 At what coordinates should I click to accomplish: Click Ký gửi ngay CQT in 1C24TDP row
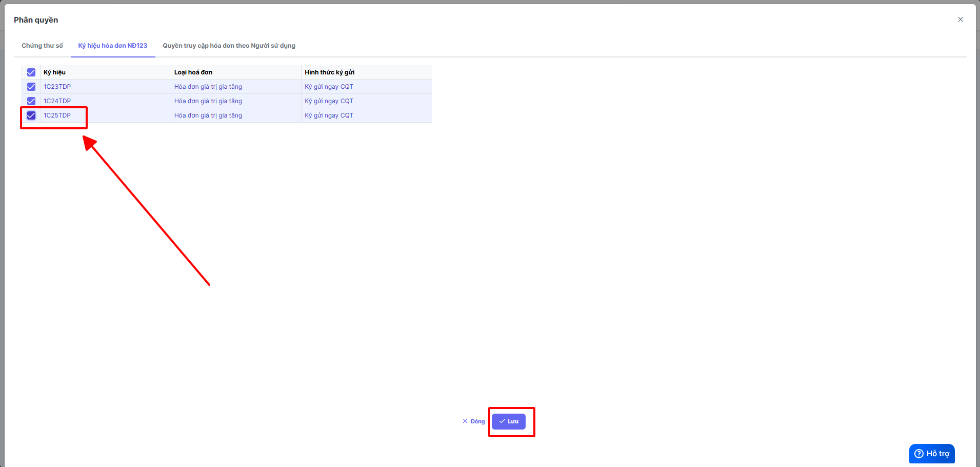pyautogui.click(x=329, y=101)
